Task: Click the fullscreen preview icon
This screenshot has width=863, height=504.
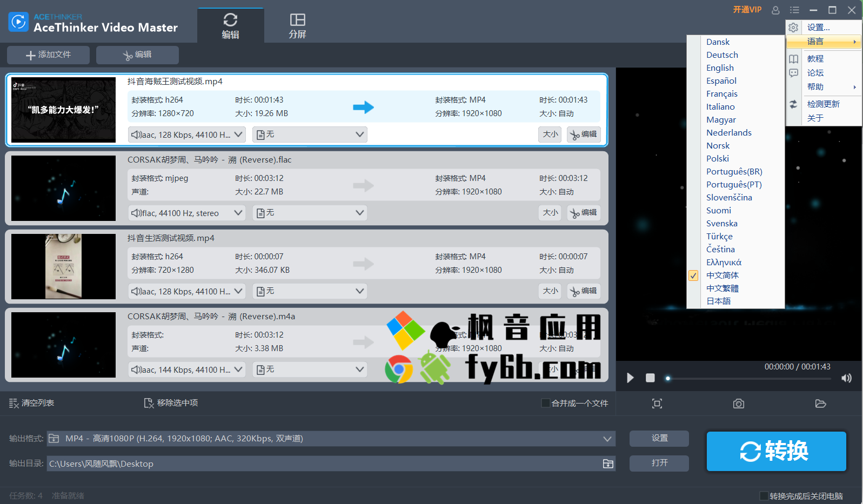Action: click(x=657, y=404)
